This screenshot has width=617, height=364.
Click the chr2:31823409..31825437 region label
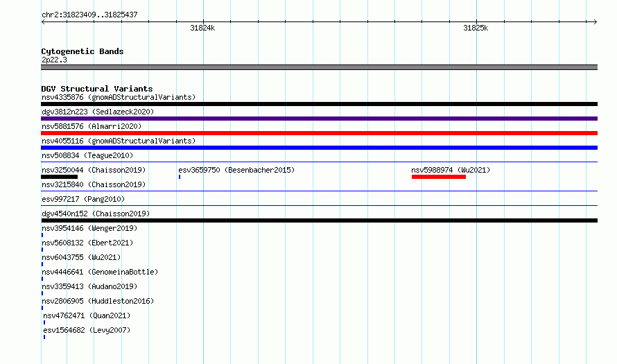(x=89, y=15)
